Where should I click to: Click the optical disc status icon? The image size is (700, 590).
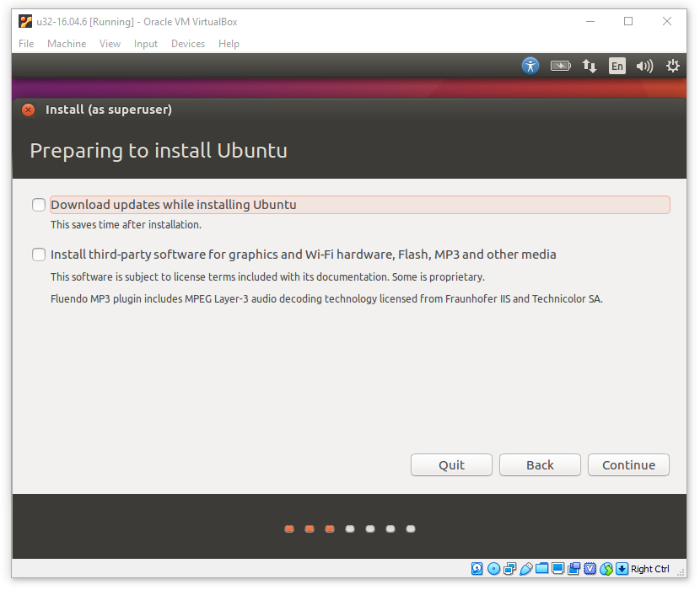coord(493,569)
